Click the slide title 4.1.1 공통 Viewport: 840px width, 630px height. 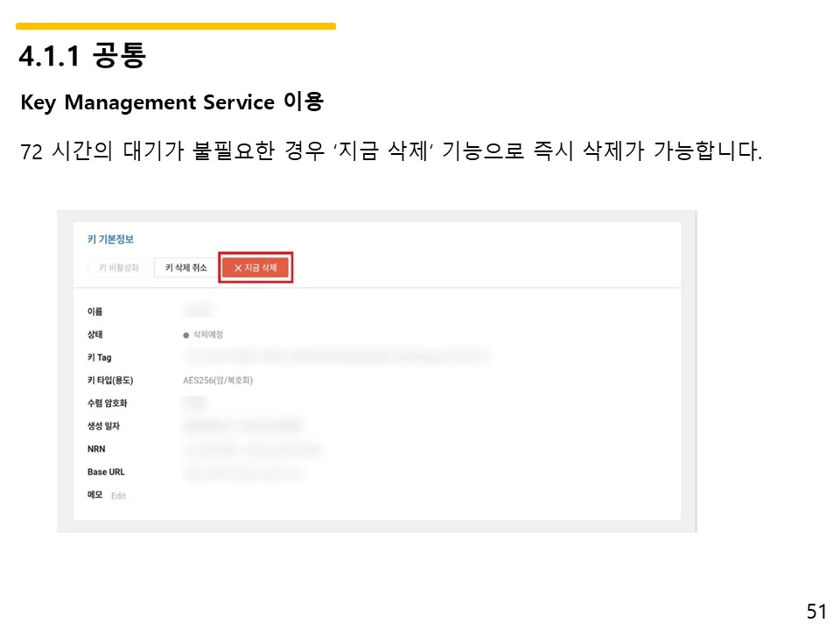point(84,55)
